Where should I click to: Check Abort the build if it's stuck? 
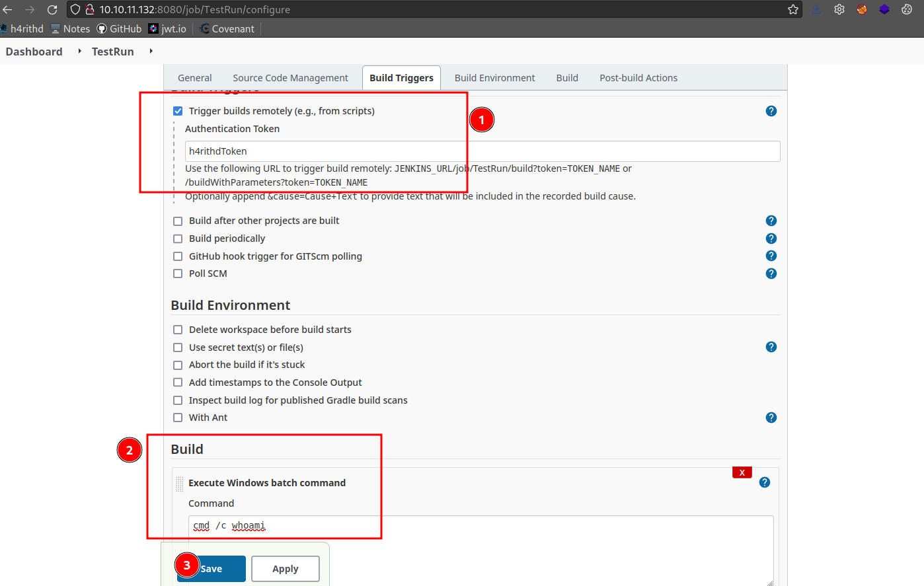[178, 365]
